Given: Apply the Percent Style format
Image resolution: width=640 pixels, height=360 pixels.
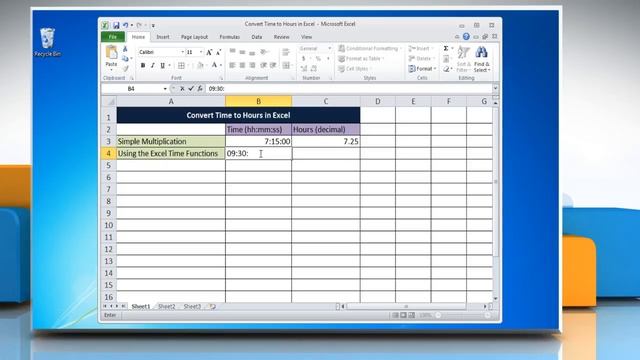Looking at the screenshot, I should pos(318,59).
